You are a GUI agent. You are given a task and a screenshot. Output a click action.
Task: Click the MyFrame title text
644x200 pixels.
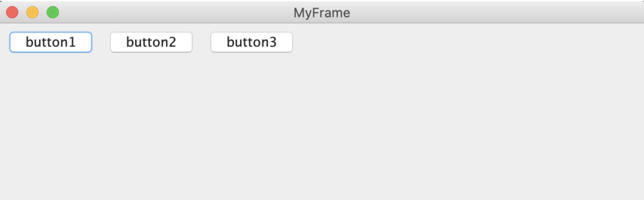click(322, 13)
